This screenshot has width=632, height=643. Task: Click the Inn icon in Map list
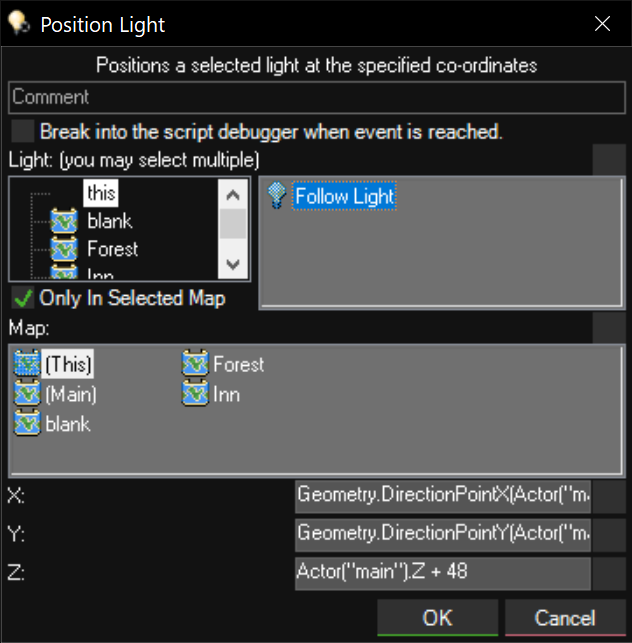coord(195,394)
